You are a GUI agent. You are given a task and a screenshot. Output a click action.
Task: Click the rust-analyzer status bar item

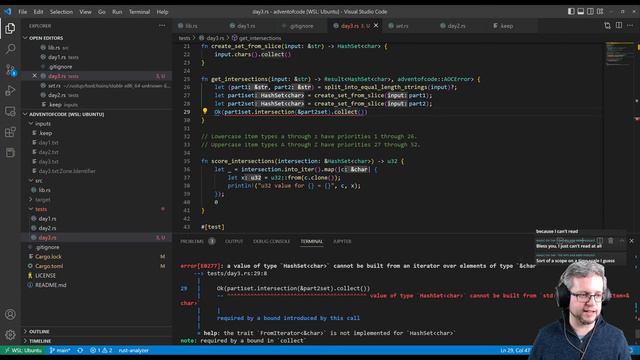[x=134, y=350]
